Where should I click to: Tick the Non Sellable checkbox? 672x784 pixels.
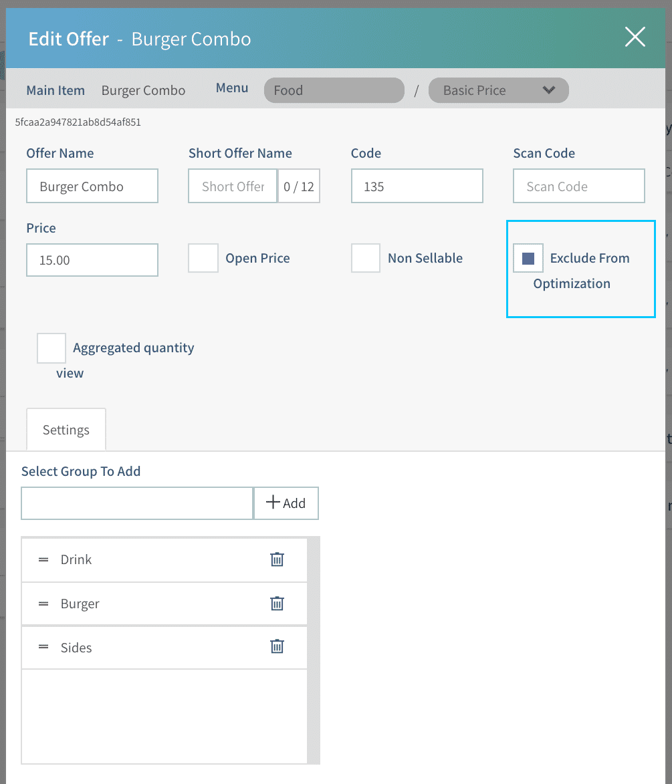pyautogui.click(x=366, y=258)
